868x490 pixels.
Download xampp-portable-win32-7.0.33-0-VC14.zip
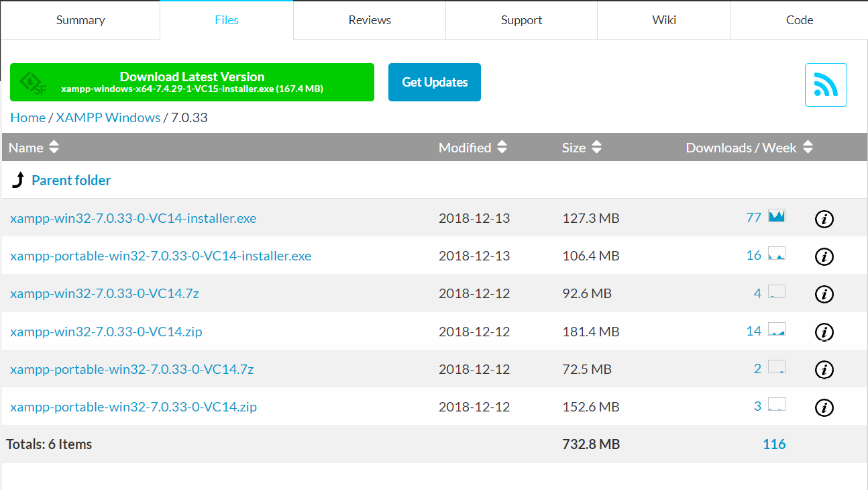pos(133,407)
